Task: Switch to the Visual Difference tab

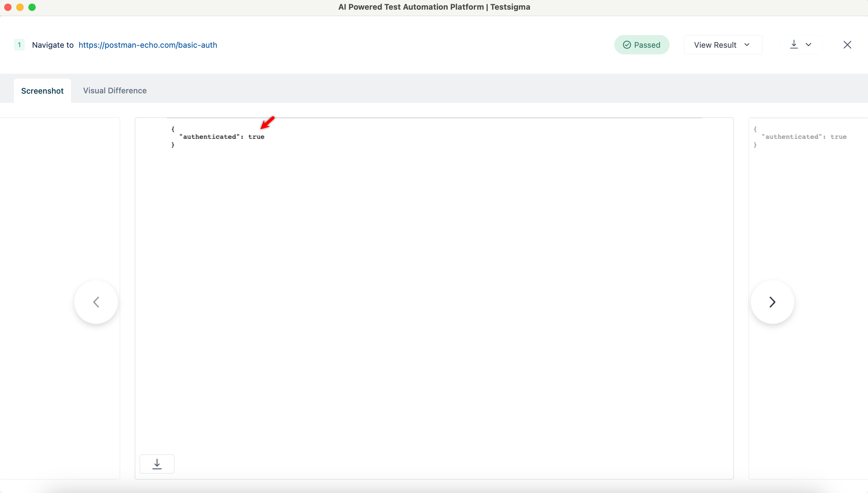Action: 115,90
